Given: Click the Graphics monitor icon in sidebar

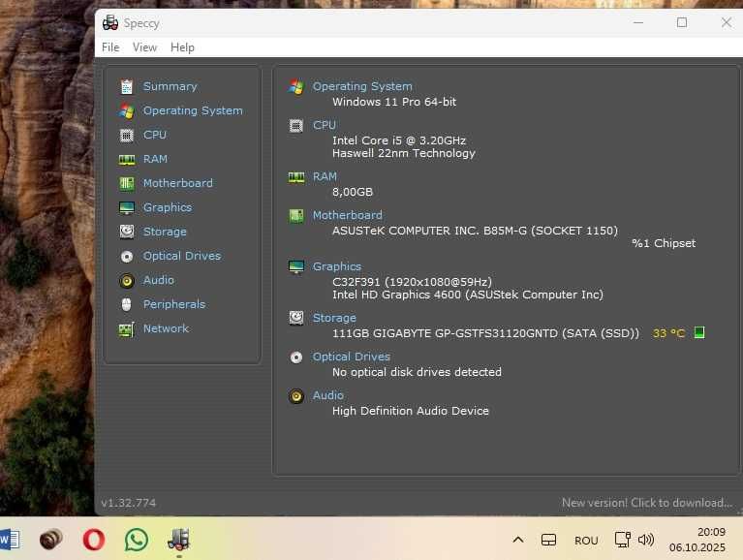Looking at the screenshot, I should pos(127,207).
